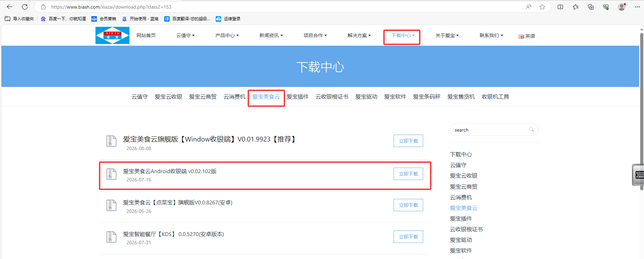The image size is (644, 259).
Task: Expand the 新闻资讯 navigation dropdown
Action: pyautogui.click(x=271, y=35)
